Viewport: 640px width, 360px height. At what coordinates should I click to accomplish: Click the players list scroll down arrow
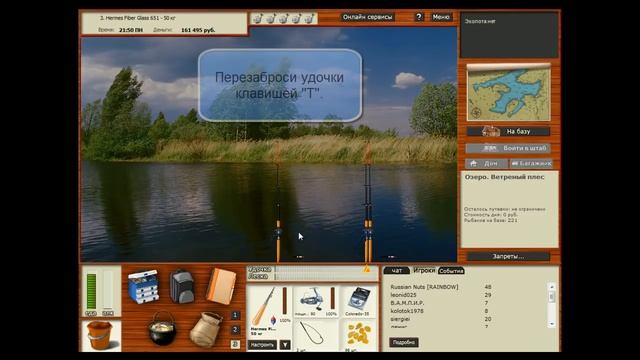(551, 324)
